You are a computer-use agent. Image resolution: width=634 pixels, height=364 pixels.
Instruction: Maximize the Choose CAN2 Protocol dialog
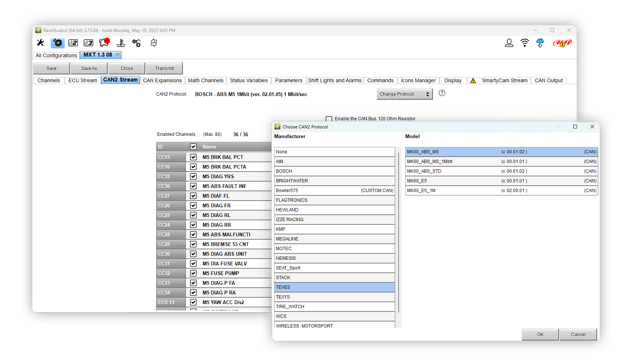tap(575, 127)
